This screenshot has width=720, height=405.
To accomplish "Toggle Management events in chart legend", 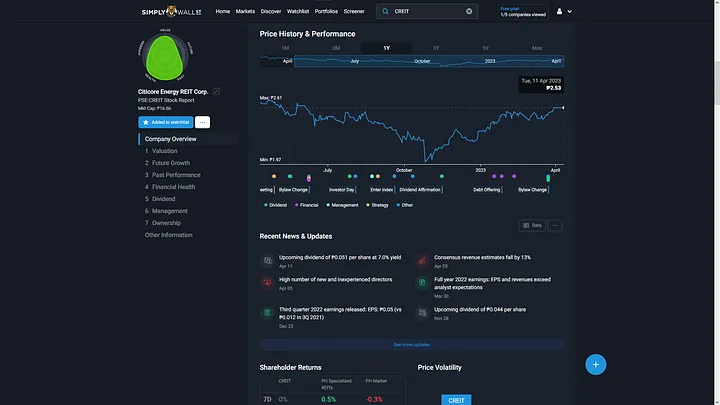I will click(x=342, y=205).
